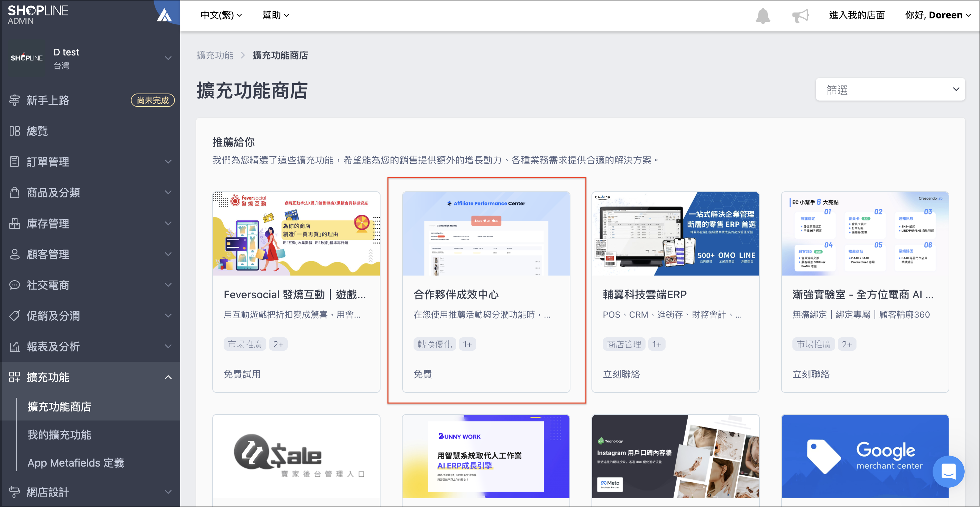
Task: Open the 輔翼科技雲端ERP card thumbnail
Action: point(675,234)
